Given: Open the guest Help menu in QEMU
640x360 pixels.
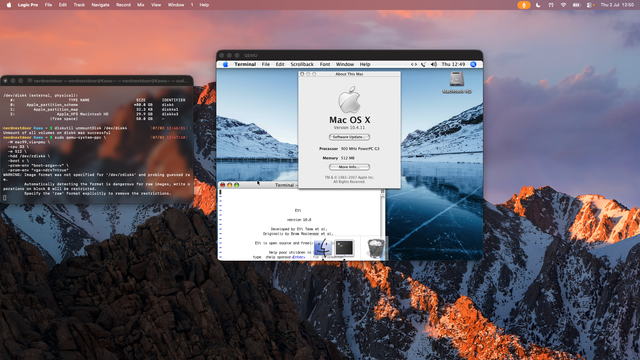Looking at the screenshot, I should point(365,64).
